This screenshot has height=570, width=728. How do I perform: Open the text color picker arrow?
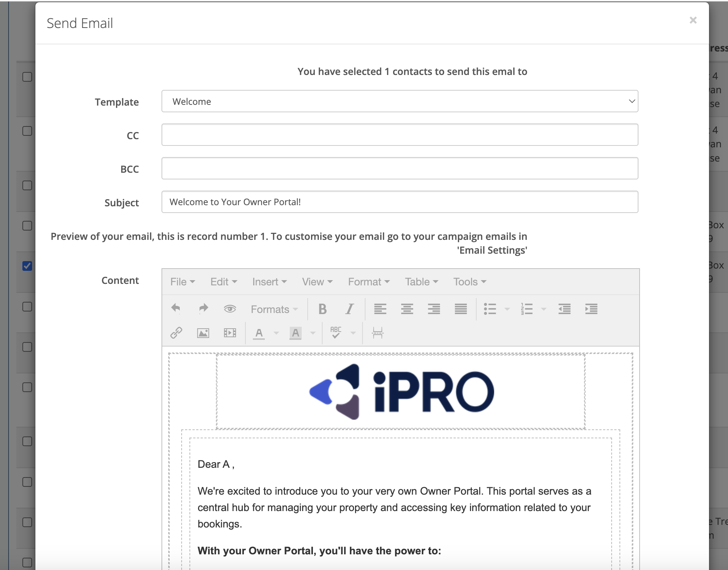pyautogui.click(x=276, y=333)
